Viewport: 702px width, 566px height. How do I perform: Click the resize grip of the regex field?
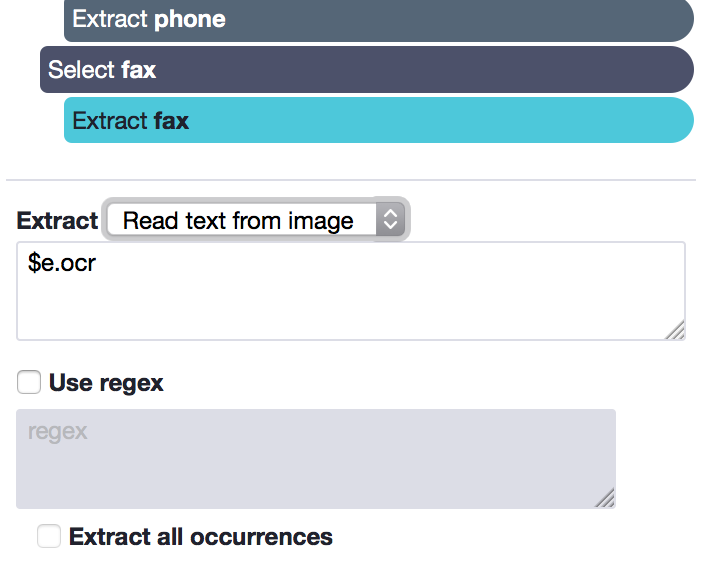coord(605,498)
